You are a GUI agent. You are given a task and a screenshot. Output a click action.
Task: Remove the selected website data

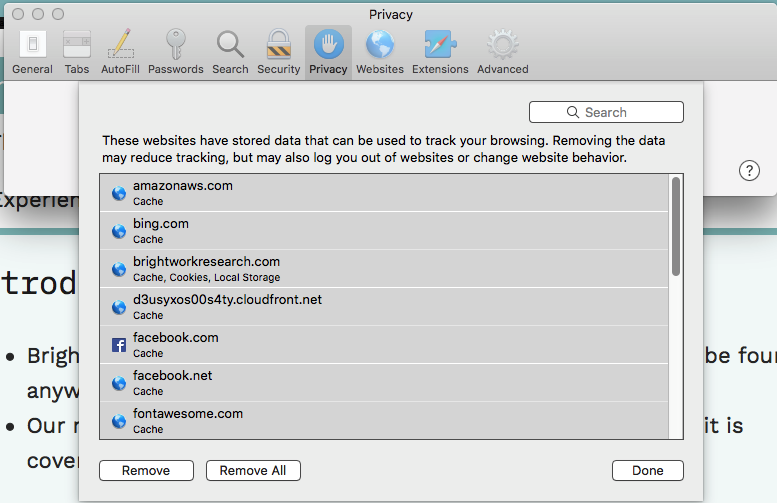click(146, 470)
